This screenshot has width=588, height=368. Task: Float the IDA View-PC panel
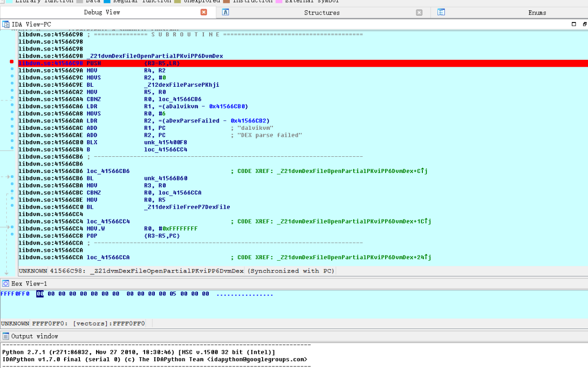tap(574, 24)
